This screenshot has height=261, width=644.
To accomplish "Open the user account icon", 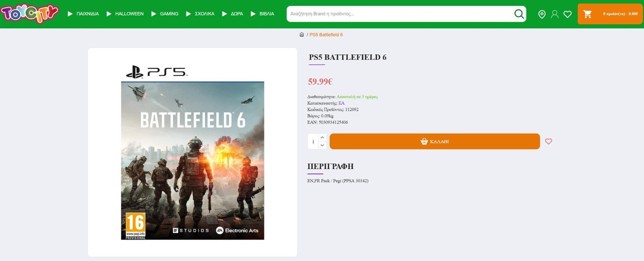I will pyautogui.click(x=555, y=14).
